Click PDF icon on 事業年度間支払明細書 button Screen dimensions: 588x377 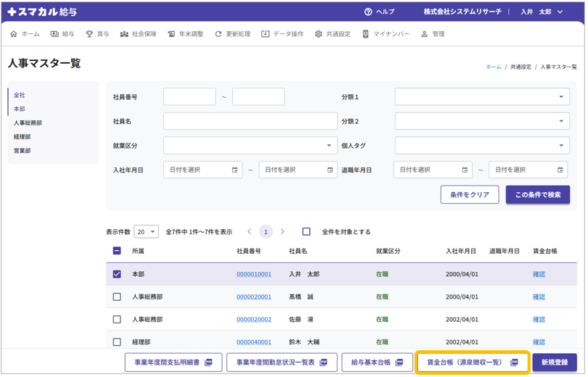(x=208, y=362)
